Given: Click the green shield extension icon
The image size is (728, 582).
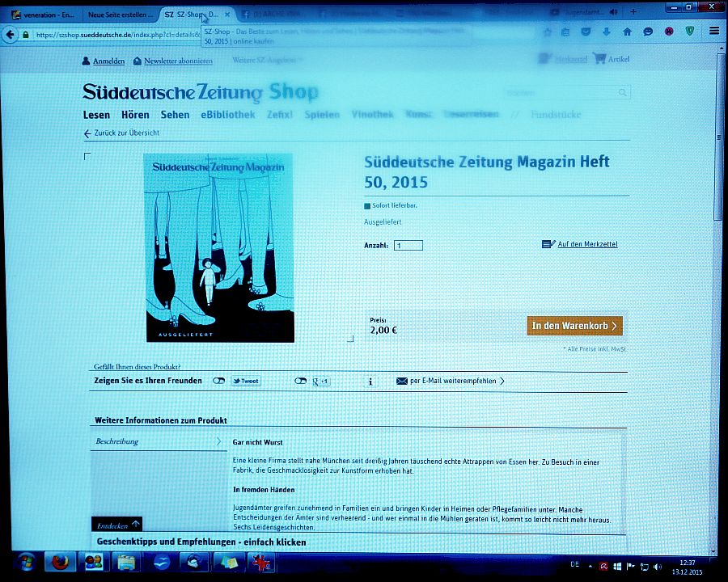Looking at the screenshot, I should (690, 31).
